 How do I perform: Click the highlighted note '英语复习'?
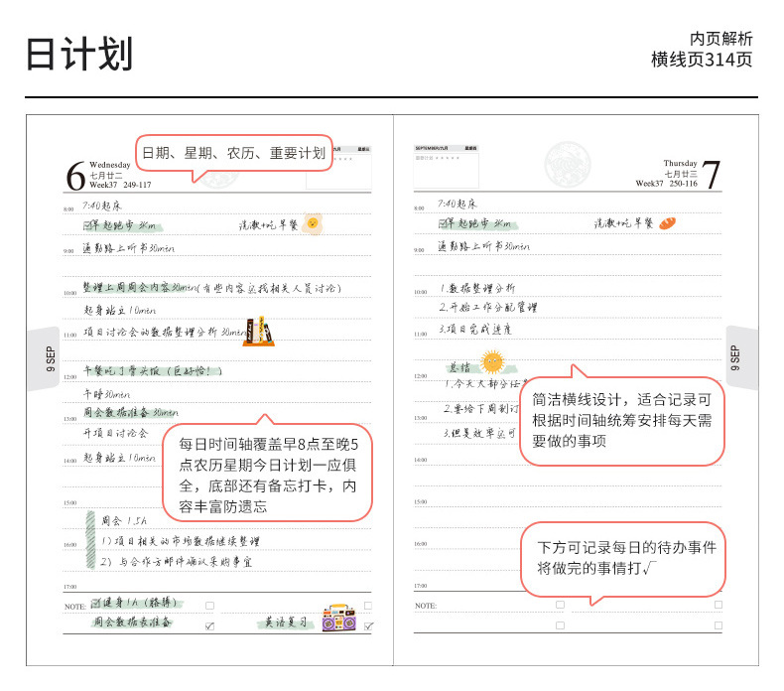286,622
